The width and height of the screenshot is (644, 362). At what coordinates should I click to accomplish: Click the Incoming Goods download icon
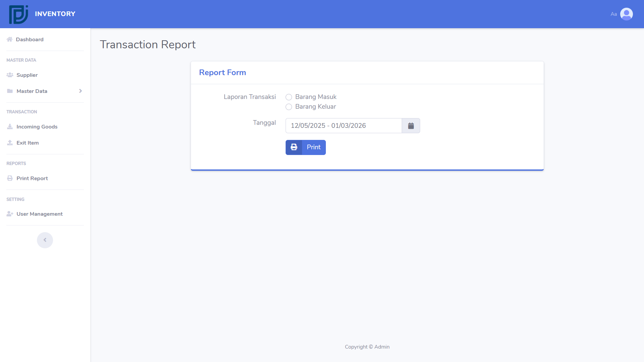coord(10,127)
